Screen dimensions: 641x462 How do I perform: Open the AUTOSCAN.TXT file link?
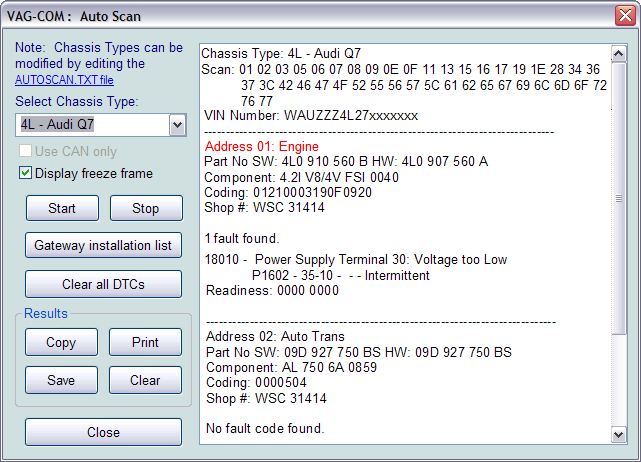64,80
